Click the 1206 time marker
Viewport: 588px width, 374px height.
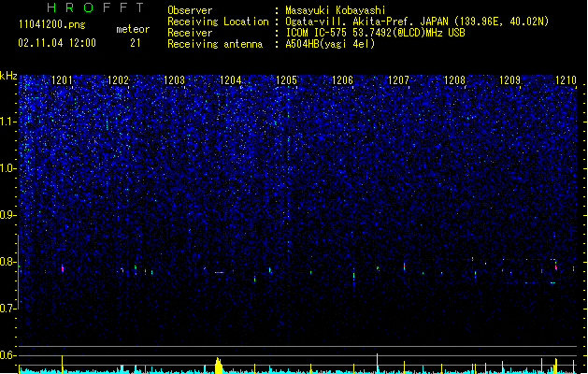[342, 80]
